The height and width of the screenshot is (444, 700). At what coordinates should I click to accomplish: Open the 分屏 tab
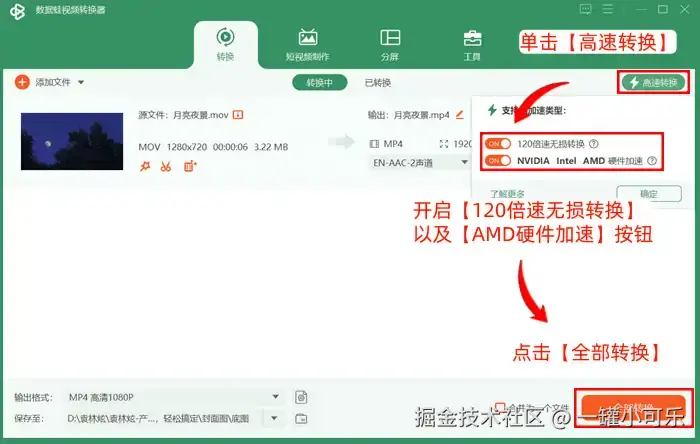pyautogui.click(x=390, y=44)
